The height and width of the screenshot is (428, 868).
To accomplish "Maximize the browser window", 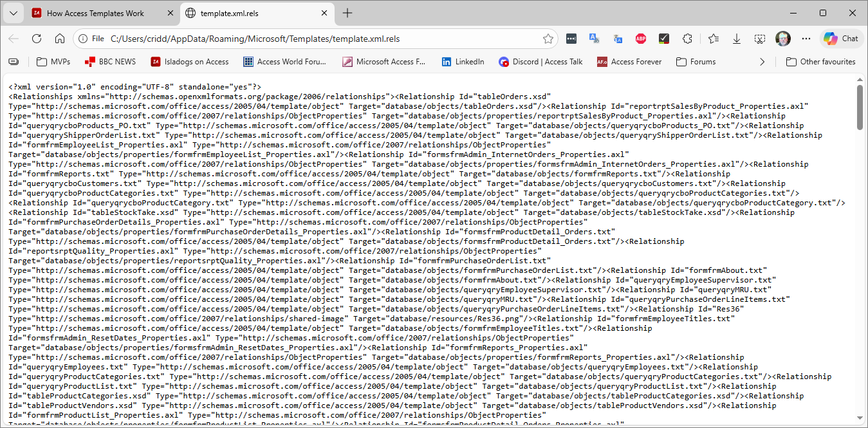I will tap(823, 13).
